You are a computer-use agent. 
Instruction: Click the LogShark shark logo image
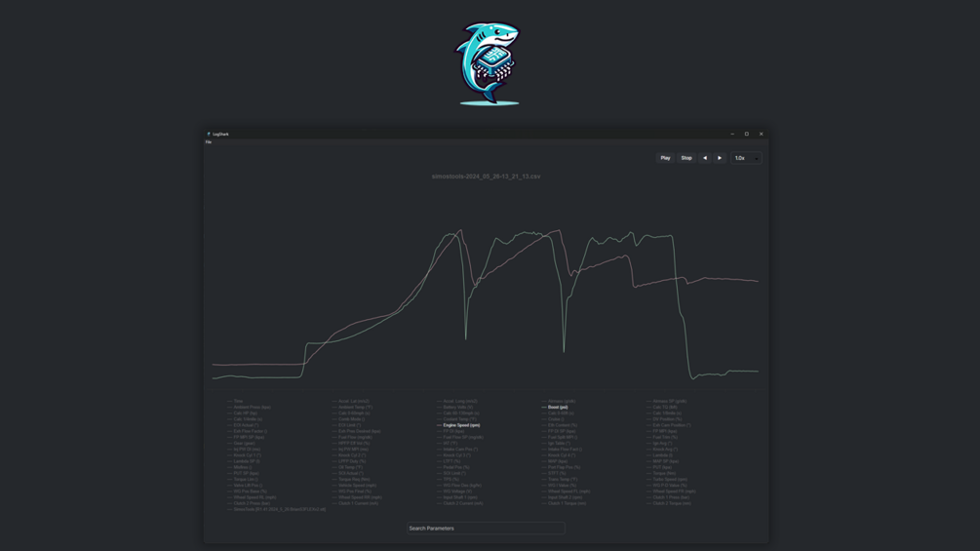point(488,63)
